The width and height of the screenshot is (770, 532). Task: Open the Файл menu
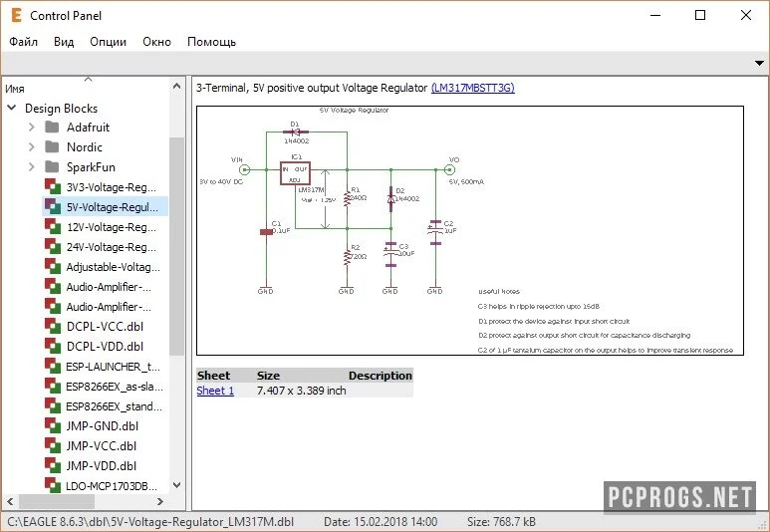click(x=23, y=42)
